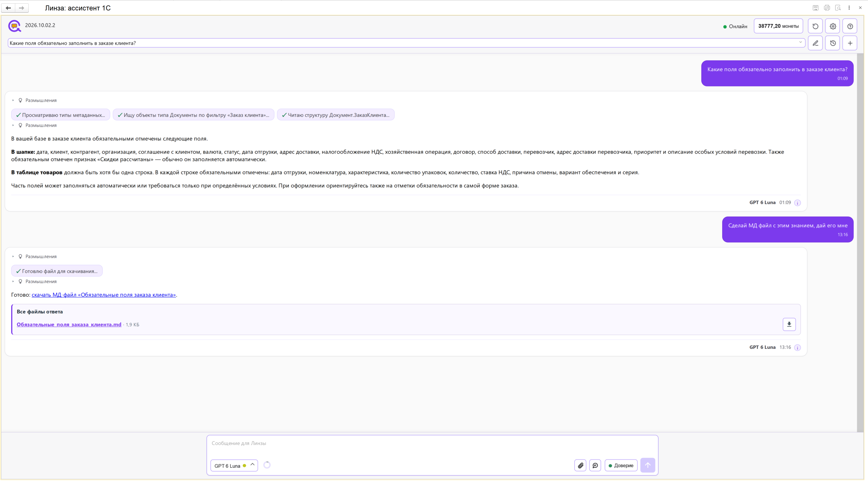Click the Просматриваю типы метаданных step chip

tap(60, 115)
